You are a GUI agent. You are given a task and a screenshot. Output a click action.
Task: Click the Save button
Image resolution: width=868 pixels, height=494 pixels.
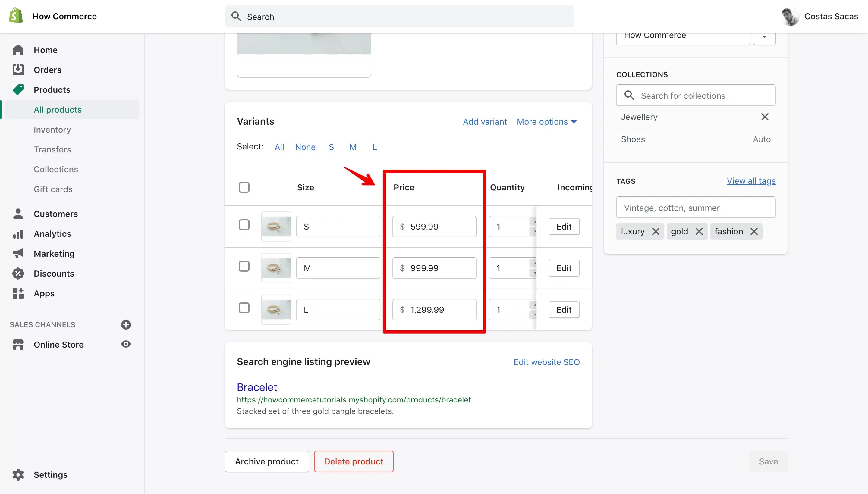click(x=769, y=461)
